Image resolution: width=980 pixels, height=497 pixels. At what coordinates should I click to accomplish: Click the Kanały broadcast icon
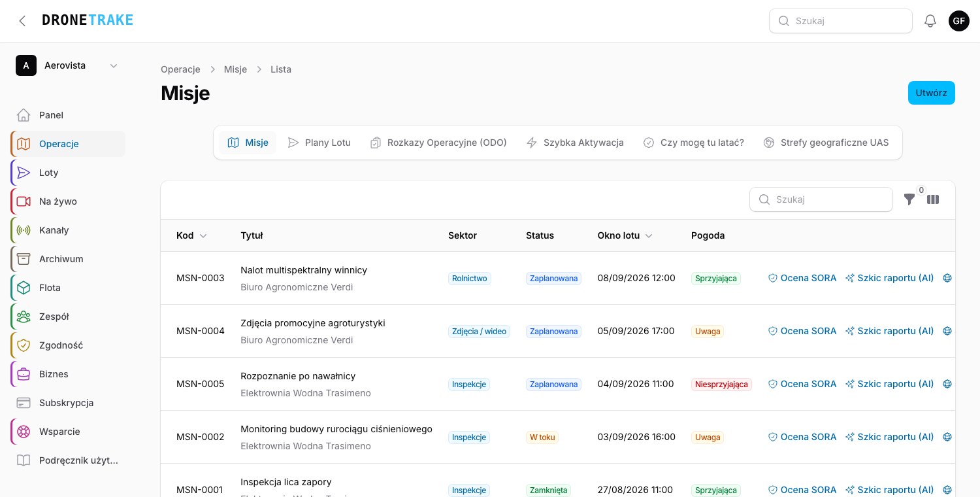tap(24, 230)
